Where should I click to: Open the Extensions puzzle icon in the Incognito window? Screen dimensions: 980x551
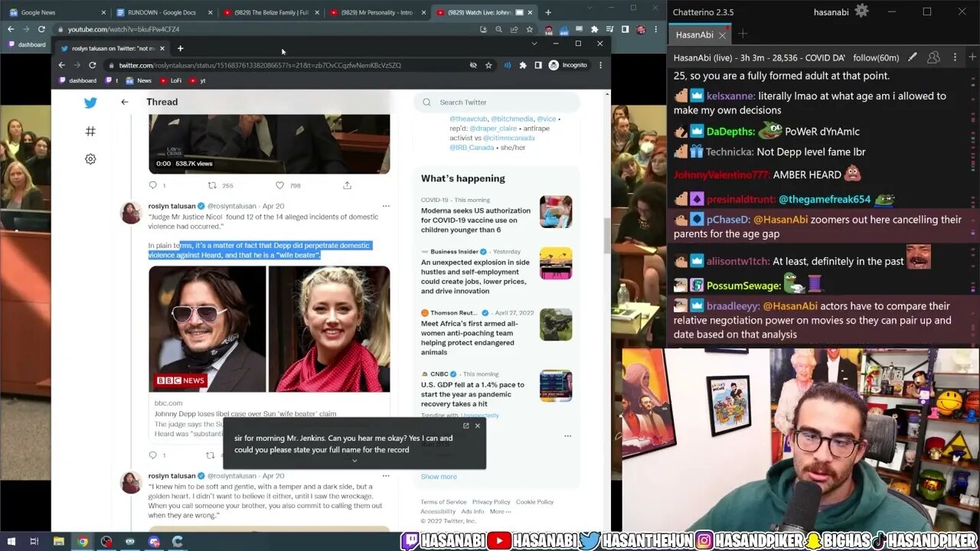(x=523, y=65)
